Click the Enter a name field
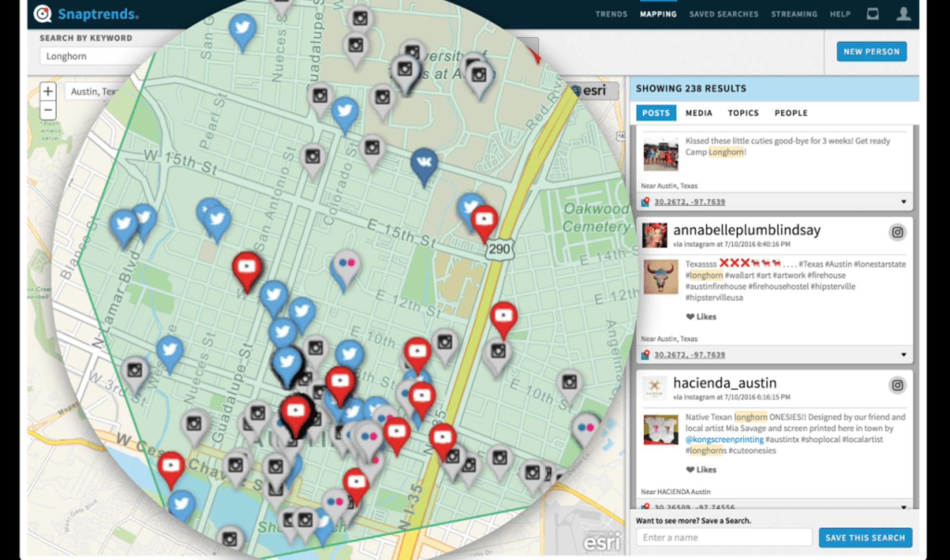Screen dimensions: 950x560 click(x=724, y=537)
